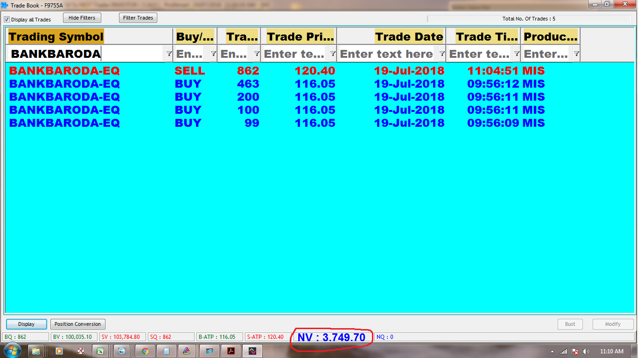Click the Filter Trades button
644x358 pixels.
point(138,18)
